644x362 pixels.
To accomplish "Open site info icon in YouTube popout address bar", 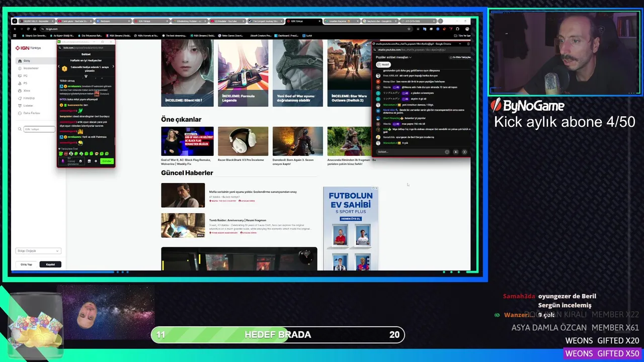I will point(375,50).
